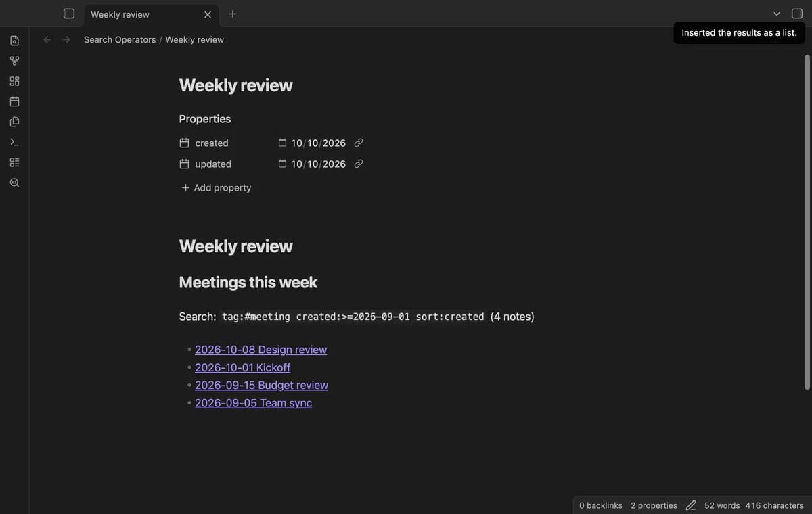
Task: Open date picker icon for updated date
Action: [x=283, y=164]
